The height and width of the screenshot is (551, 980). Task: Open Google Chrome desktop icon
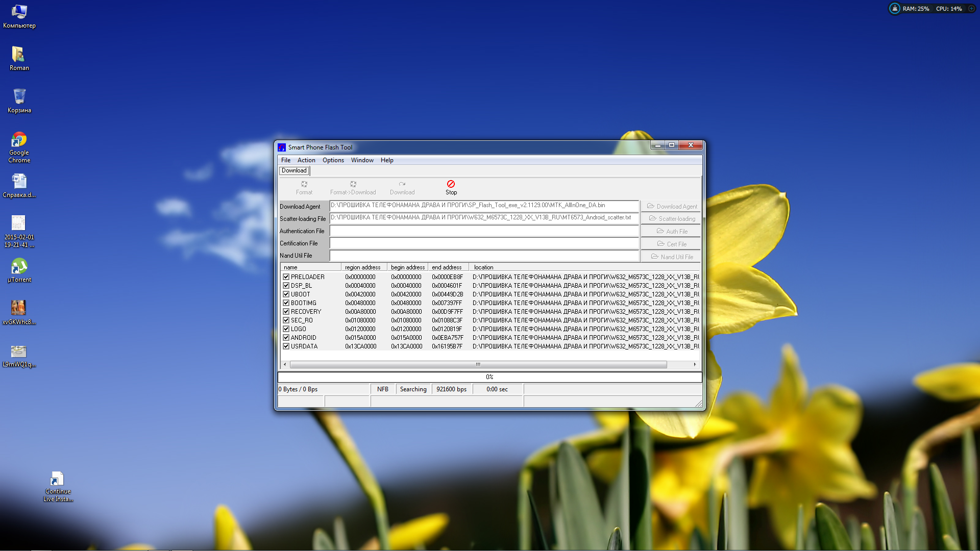click(x=19, y=140)
